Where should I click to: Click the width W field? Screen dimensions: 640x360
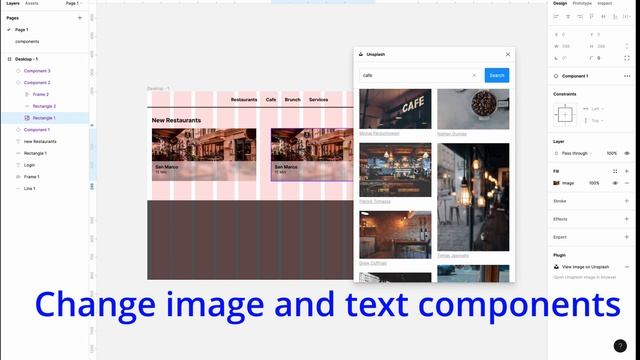(x=567, y=46)
